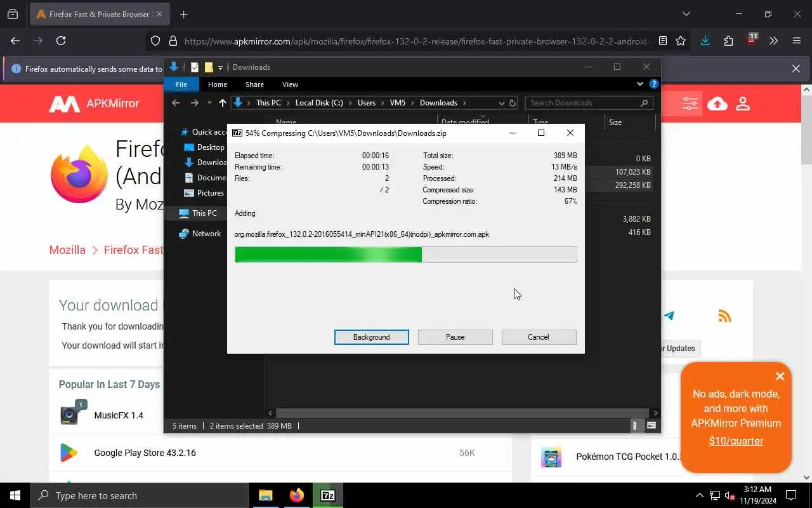Click Background button in 7-Zip dialog
This screenshot has height=508, width=812.
372,337
